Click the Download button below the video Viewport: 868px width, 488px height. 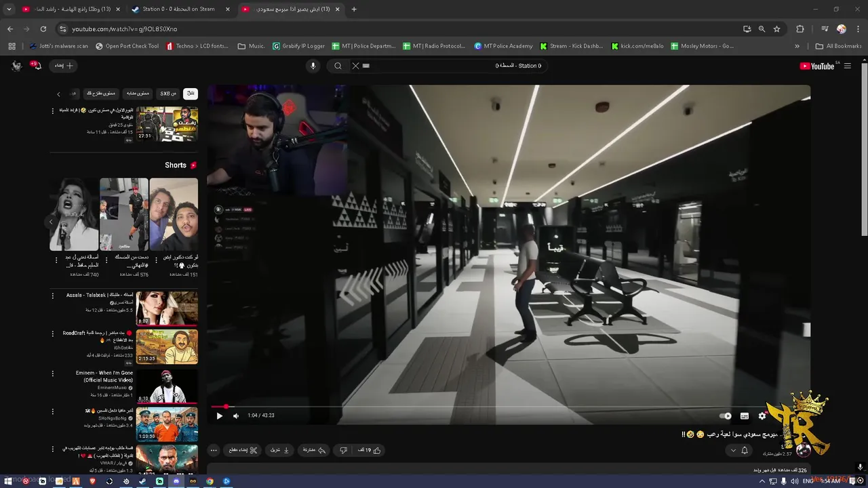[280, 450]
